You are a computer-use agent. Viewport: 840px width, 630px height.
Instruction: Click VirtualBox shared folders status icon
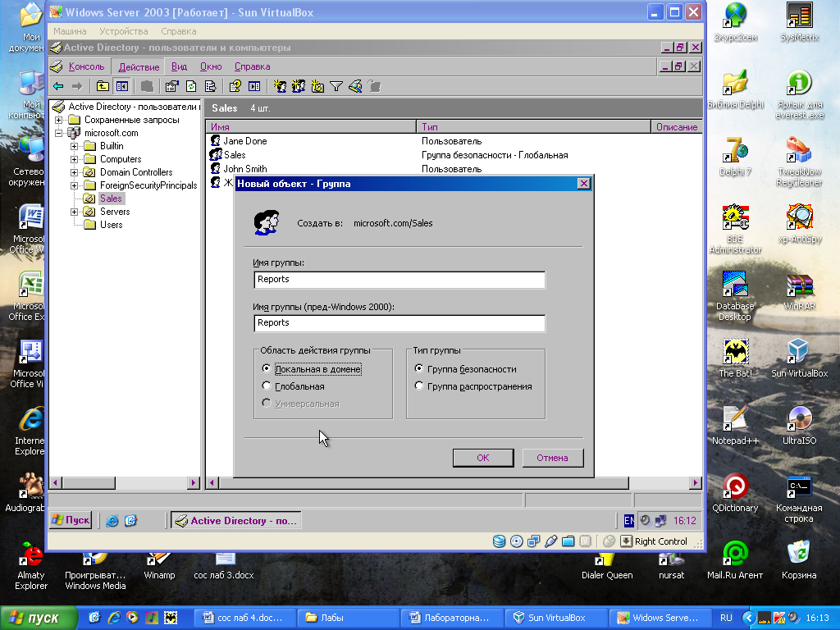[568, 541]
